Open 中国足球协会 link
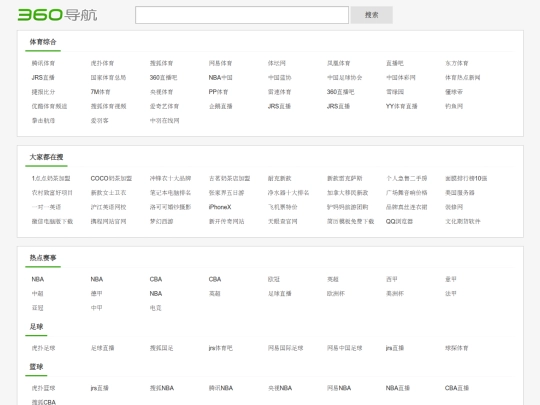Image resolution: width=540 pixels, height=405 pixels. click(x=344, y=78)
